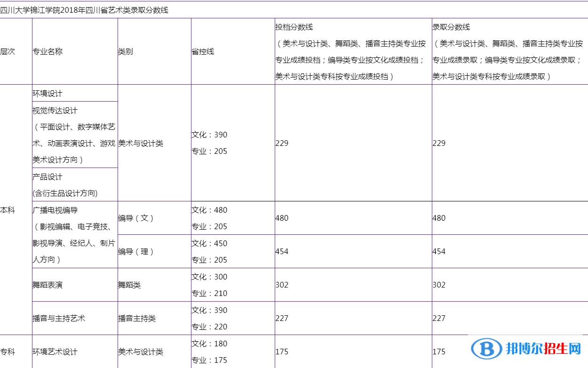
Task: Click the 文化：480 control line value
Action: coord(209,210)
